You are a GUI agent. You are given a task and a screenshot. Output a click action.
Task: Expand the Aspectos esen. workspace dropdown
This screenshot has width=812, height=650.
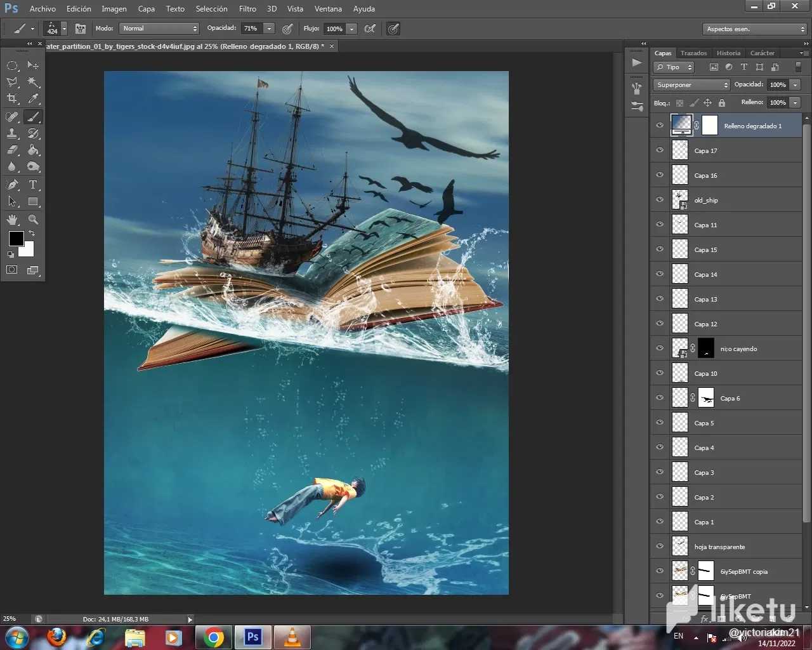[754, 29]
